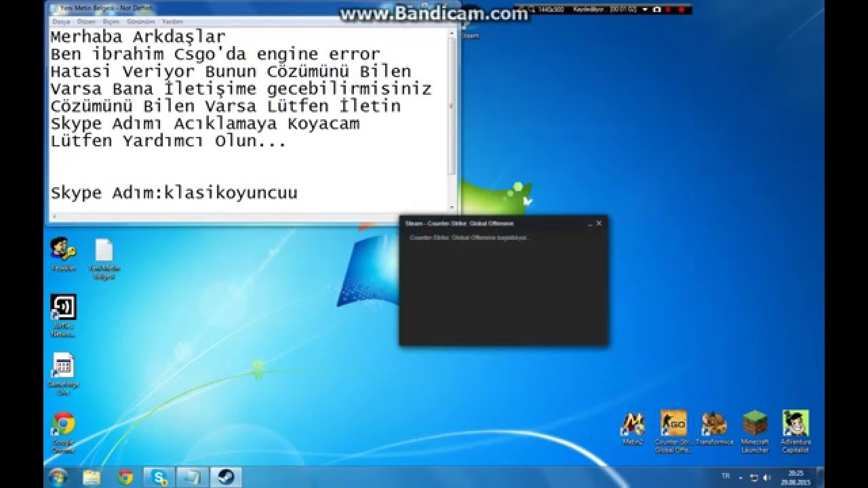Select the desktop icon with key and man
The image size is (868, 488).
click(x=63, y=254)
